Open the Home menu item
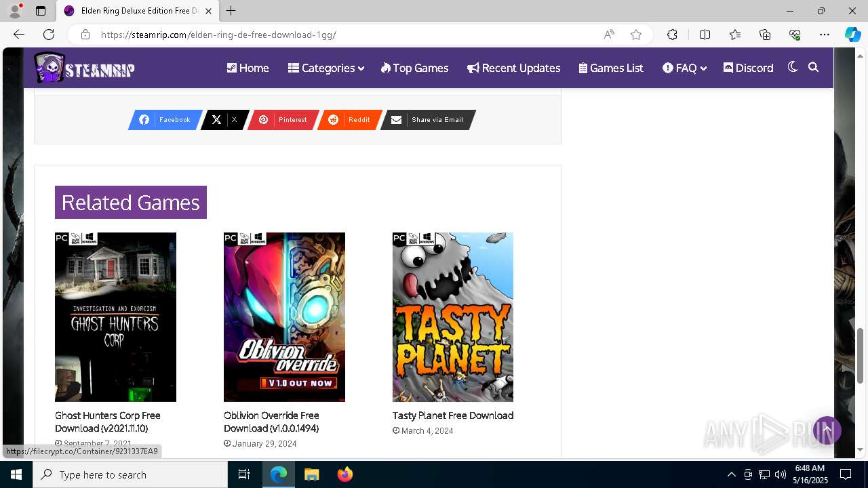Screen dimensions: 868x488 click(x=248, y=68)
